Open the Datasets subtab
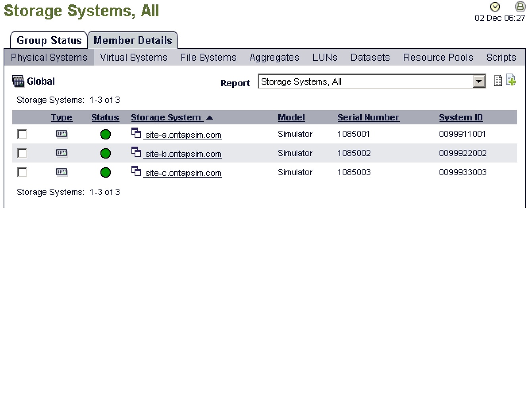The height and width of the screenshot is (393, 532). click(x=370, y=58)
